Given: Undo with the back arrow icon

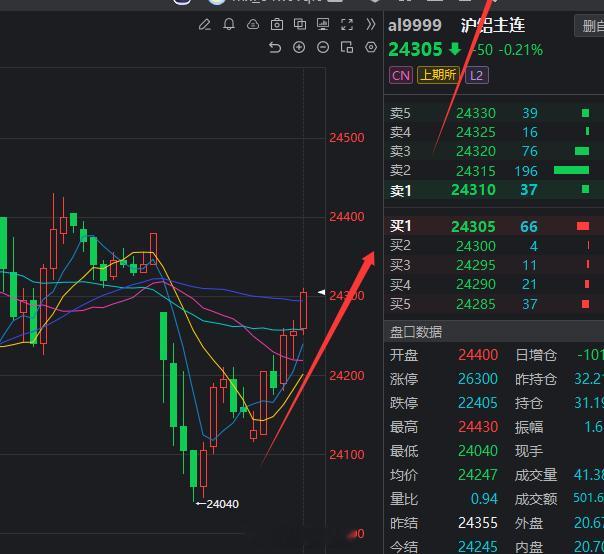Looking at the screenshot, I should click(275, 48).
